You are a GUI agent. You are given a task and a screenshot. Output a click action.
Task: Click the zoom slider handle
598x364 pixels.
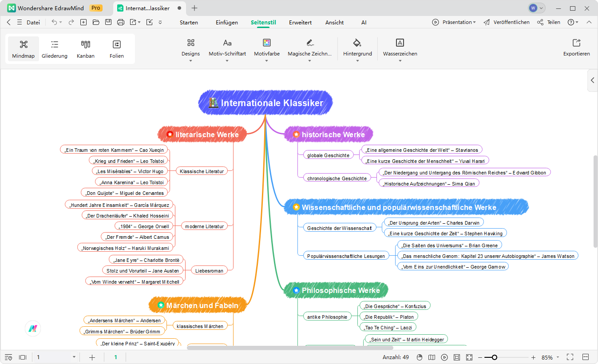pos(494,357)
